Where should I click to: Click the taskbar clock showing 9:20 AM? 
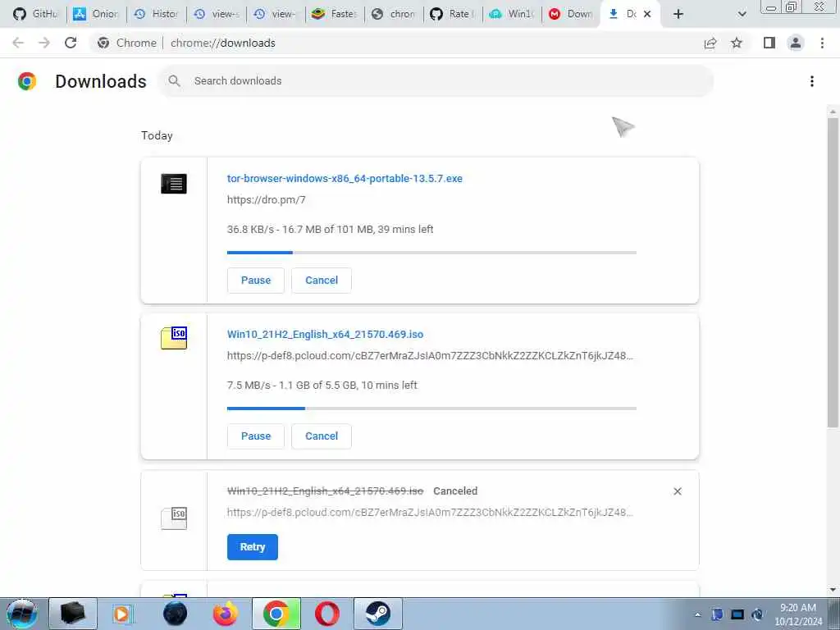point(798,614)
